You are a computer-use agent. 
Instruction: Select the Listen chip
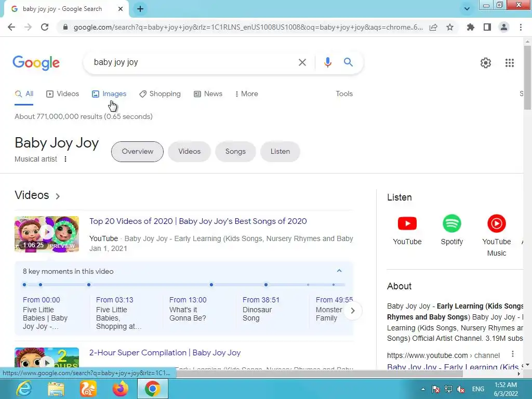(280, 152)
